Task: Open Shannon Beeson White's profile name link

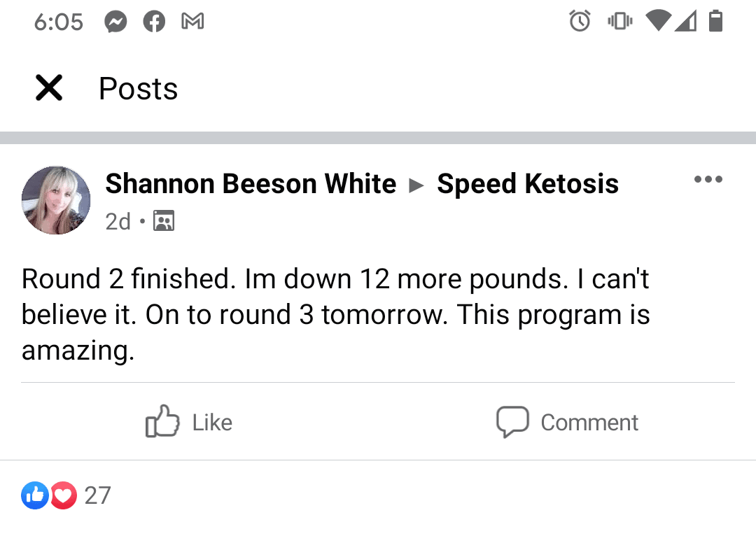Action: tap(251, 183)
